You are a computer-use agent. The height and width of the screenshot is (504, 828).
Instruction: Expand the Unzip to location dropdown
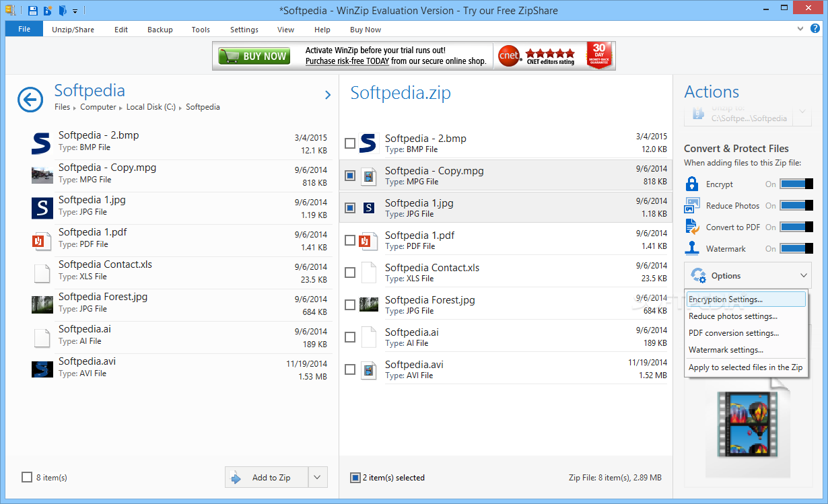(802, 113)
